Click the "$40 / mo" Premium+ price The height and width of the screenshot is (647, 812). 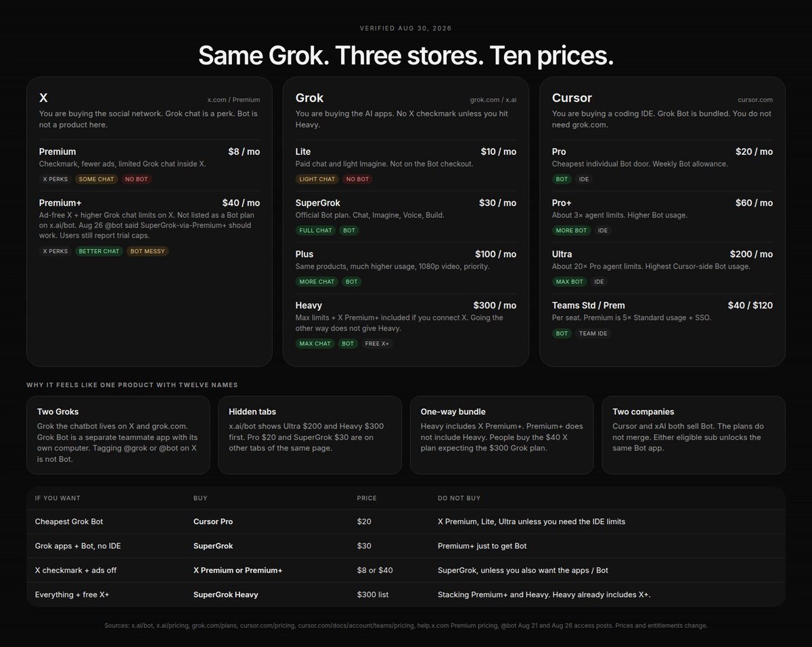pos(241,203)
